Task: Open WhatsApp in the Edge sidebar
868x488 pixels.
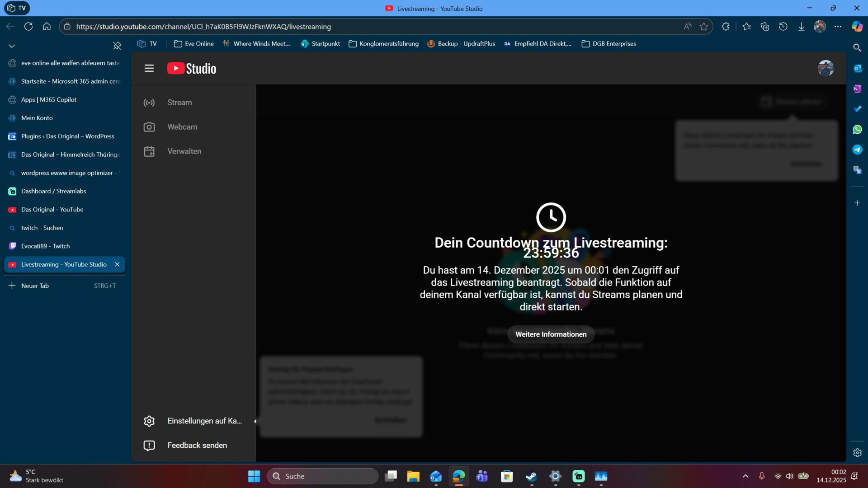Action: tap(857, 130)
